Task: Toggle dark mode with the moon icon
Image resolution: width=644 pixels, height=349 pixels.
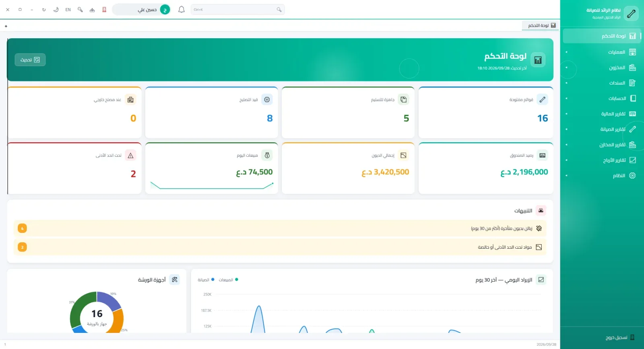Action: [x=56, y=9]
